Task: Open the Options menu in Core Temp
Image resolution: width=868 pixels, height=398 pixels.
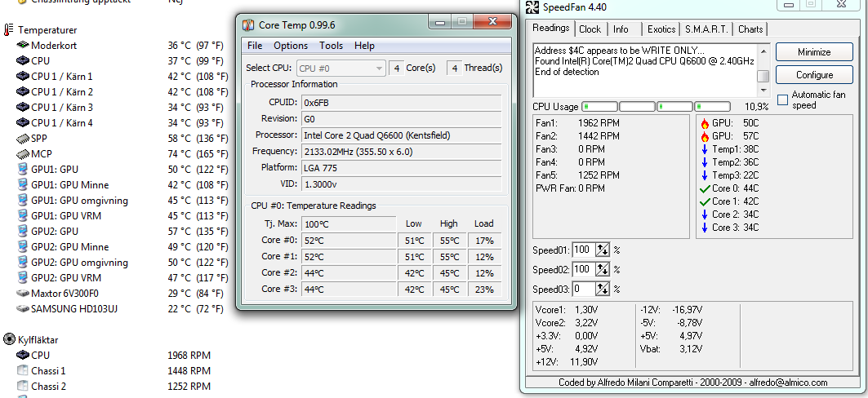Action: pyautogui.click(x=291, y=46)
